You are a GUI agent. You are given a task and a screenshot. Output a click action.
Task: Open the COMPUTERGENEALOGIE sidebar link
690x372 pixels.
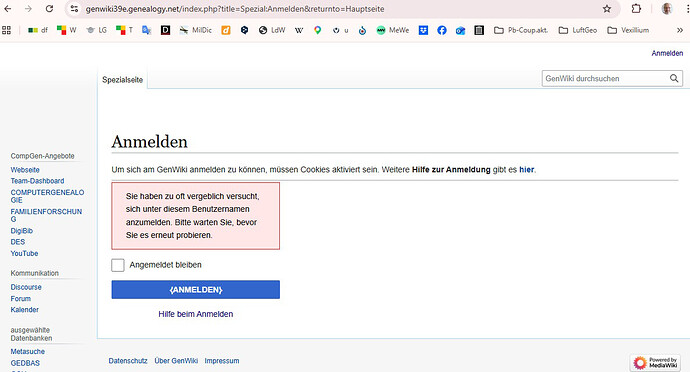pyautogui.click(x=47, y=196)
